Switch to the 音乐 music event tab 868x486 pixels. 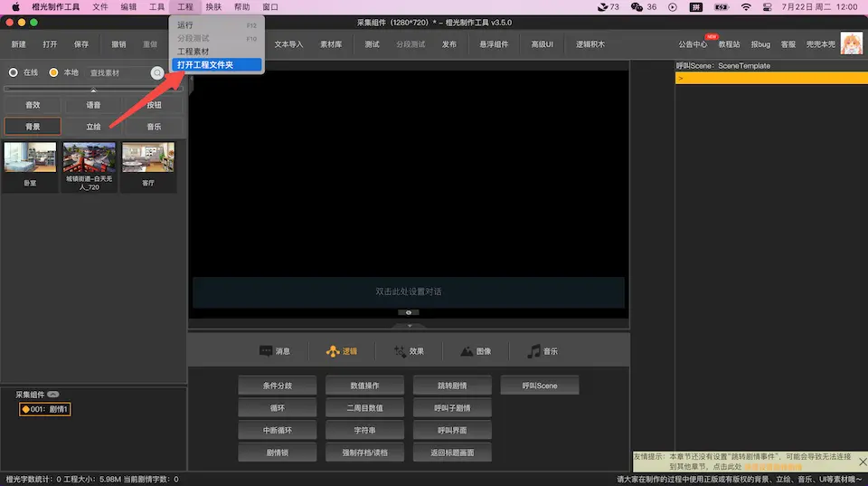[542, 351]
